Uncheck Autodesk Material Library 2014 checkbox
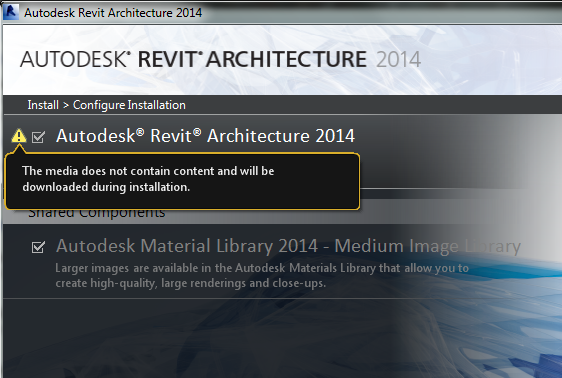 point(38,247)
